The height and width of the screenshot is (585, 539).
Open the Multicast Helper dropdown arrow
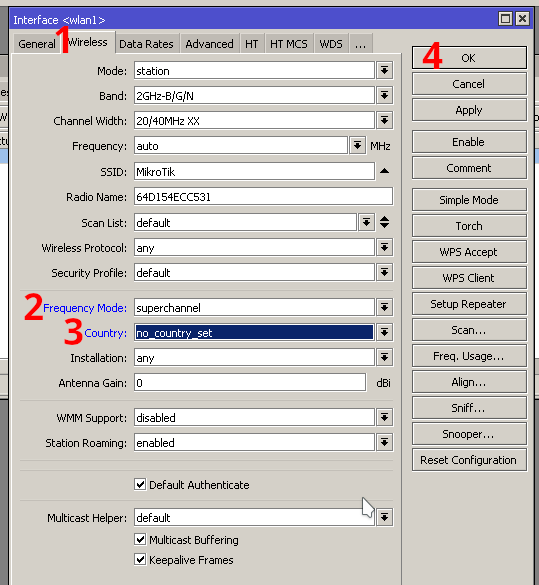tap(384, 517)
